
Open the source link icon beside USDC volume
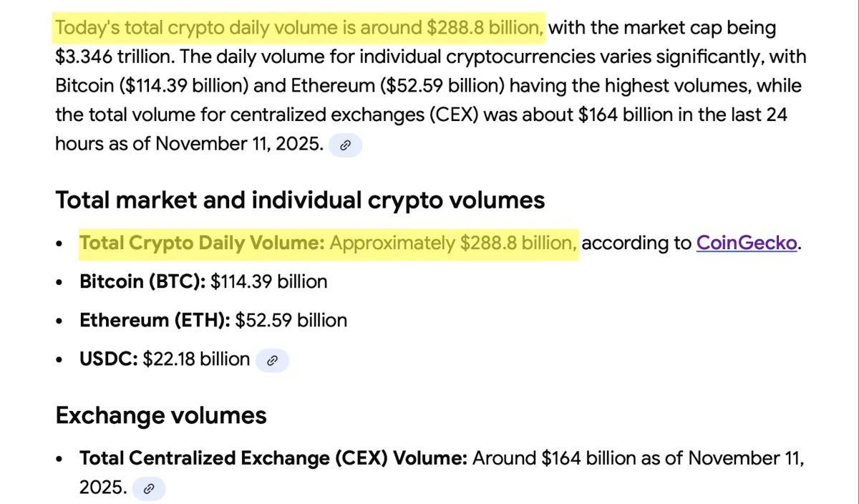[x=272, y=361]
